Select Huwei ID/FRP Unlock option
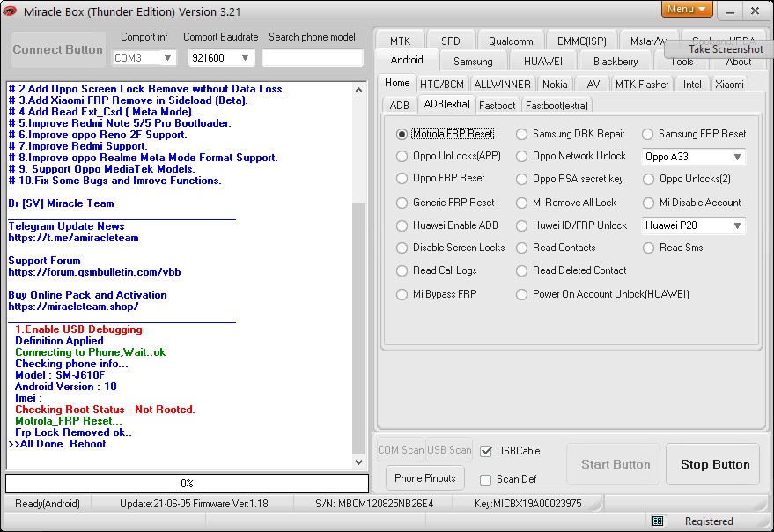774x532 pixels. (521, 225)
